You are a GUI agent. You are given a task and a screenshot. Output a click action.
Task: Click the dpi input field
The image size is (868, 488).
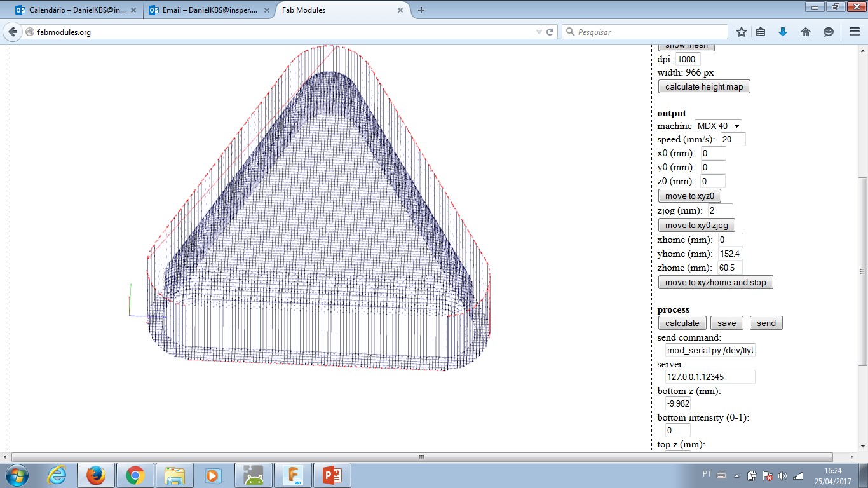coord(688,59)
